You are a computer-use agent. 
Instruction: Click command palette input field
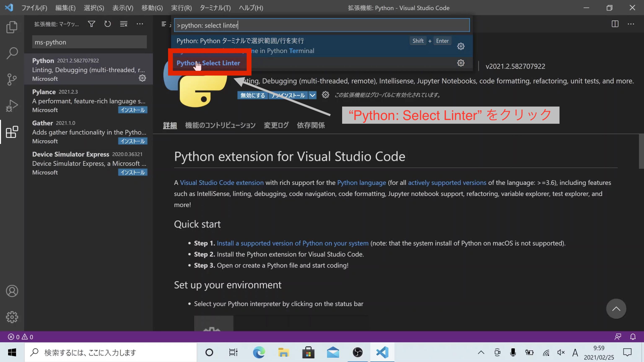click(x=322, y=25)
